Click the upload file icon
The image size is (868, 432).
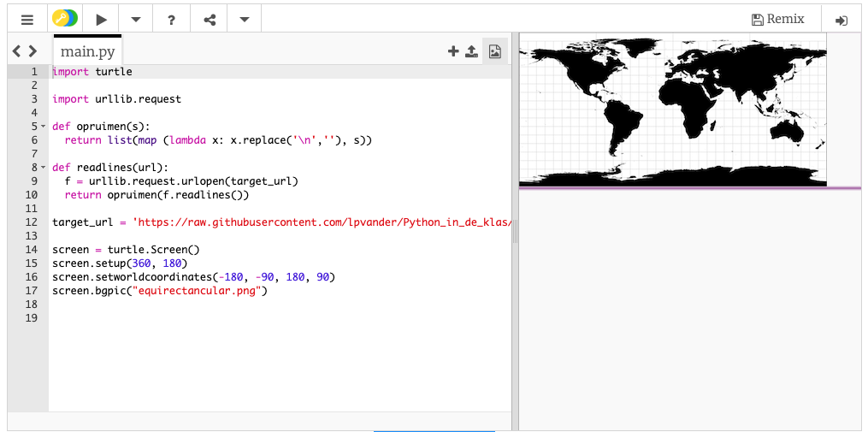(472, 51)
